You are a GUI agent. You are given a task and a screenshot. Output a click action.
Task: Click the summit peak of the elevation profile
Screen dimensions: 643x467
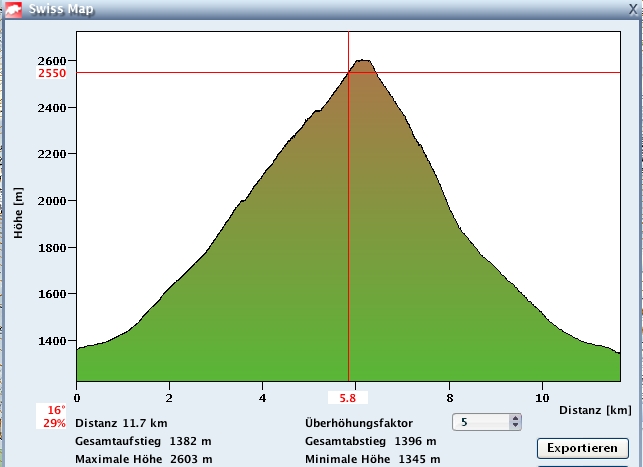(x=363, y=61)
